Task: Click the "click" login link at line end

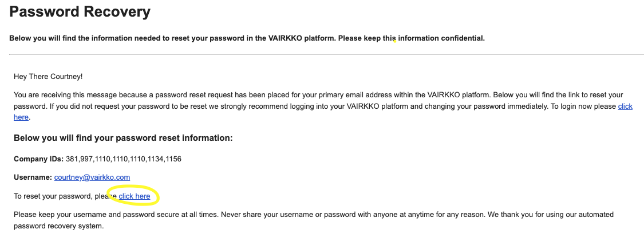Action: 625,106
